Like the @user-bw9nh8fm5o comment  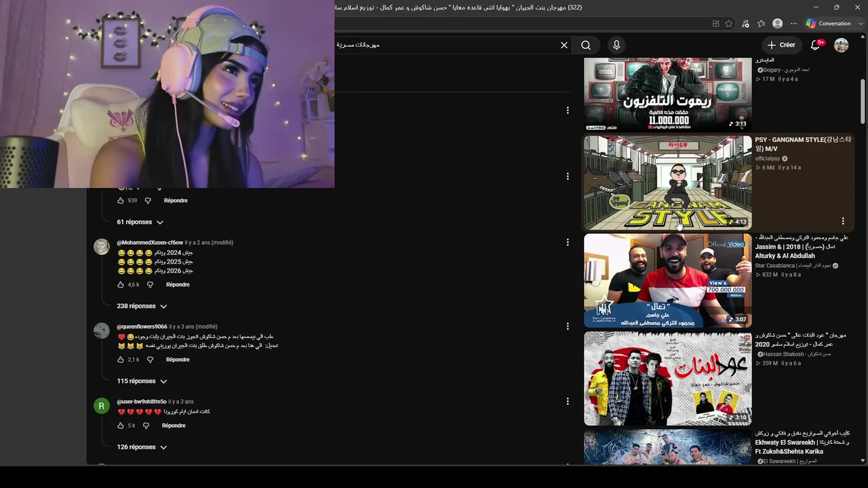tap(121, 426)
